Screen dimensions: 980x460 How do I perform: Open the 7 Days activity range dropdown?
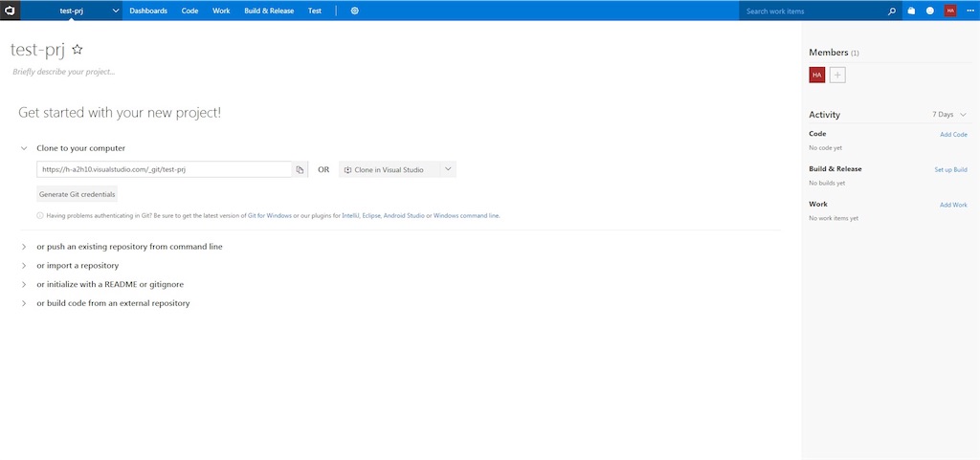pos(949,115)
